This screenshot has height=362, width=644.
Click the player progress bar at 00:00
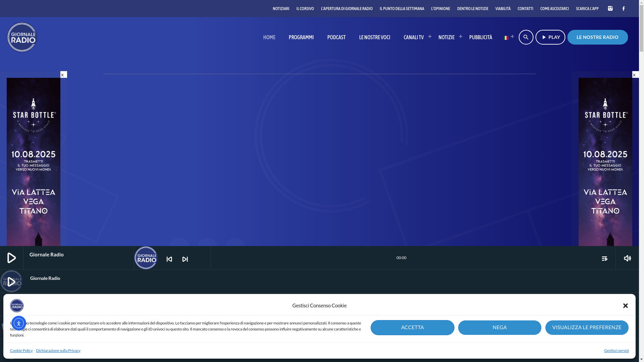(401, 258)
